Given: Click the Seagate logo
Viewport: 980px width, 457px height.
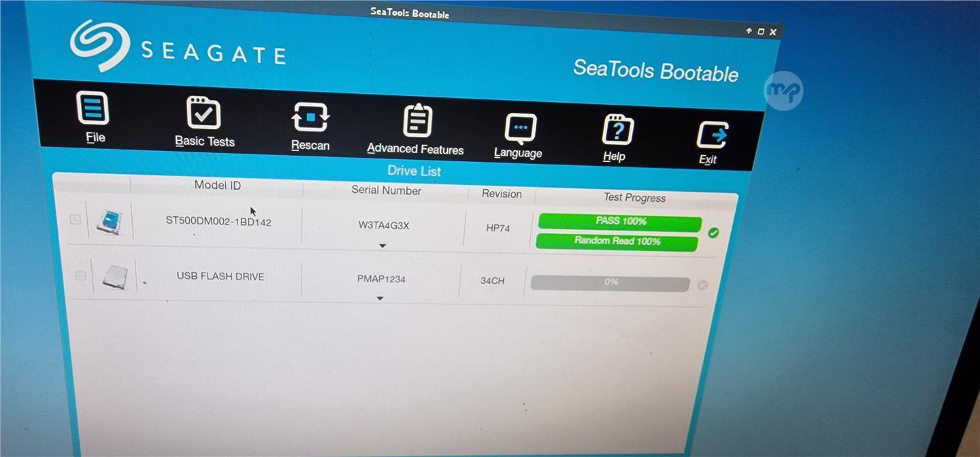Looking at the screenshot, I should [x=178, y=48].
